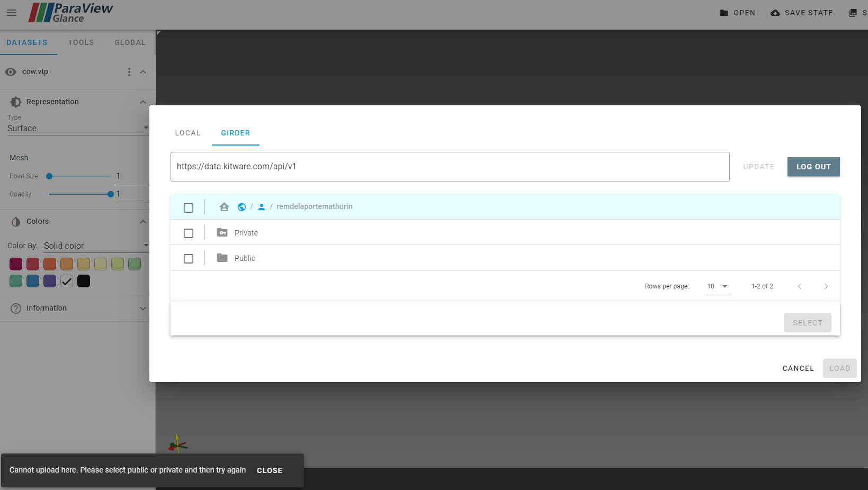
Task: Switch to the LOCAL tab
Action: 187,133
